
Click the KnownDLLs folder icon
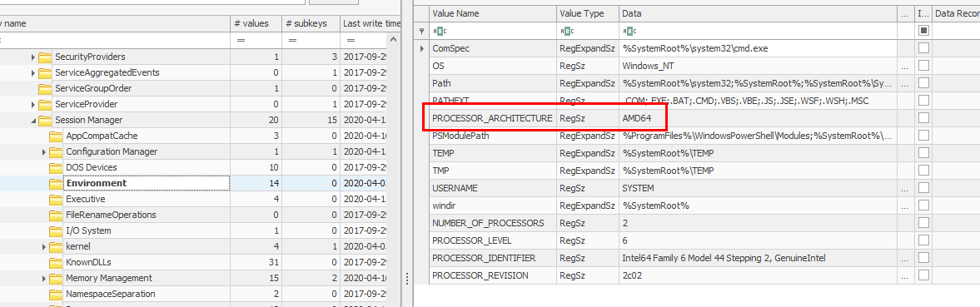coord(56,262)
